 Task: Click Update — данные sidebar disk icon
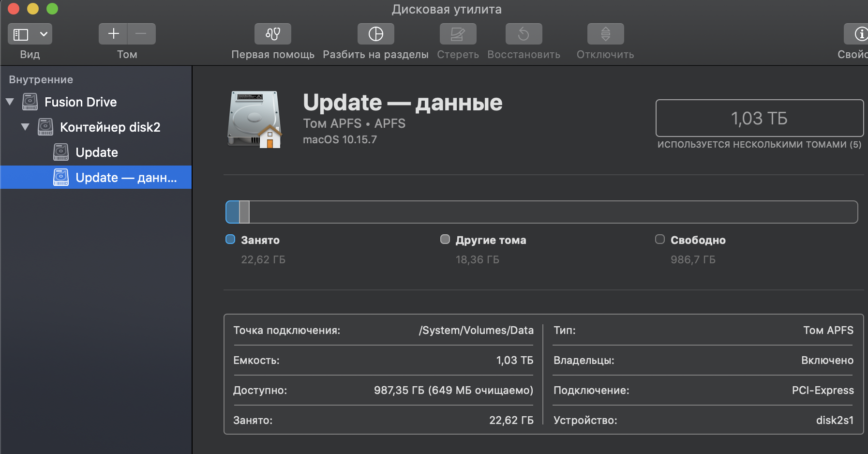pos(61,177)
